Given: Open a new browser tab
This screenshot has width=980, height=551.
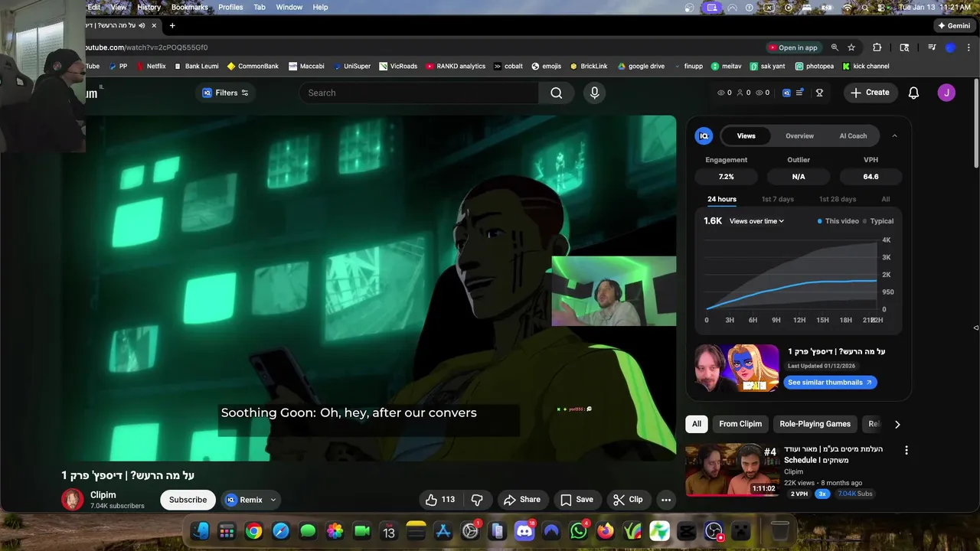Looking at the screenshot, I should [172, 25].
